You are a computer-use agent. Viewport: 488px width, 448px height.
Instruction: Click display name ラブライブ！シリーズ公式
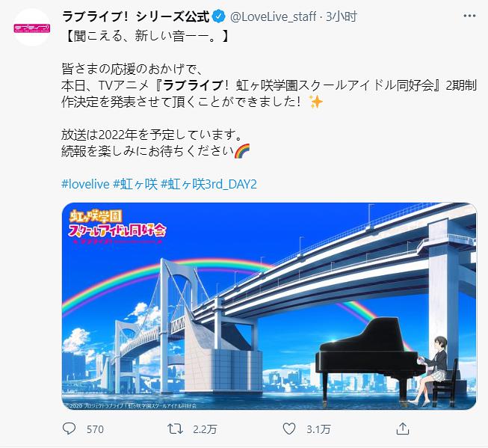click(x=136, y=16)
